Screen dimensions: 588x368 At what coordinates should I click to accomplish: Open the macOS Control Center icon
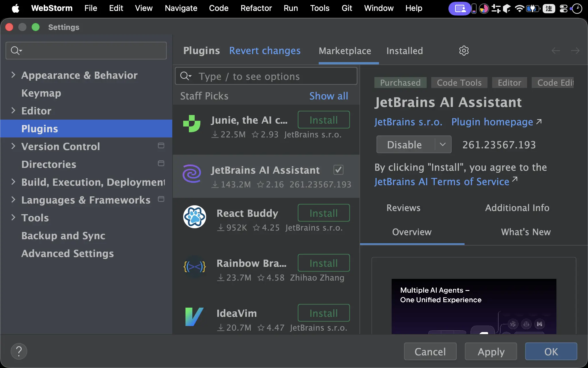pos(564,9)
